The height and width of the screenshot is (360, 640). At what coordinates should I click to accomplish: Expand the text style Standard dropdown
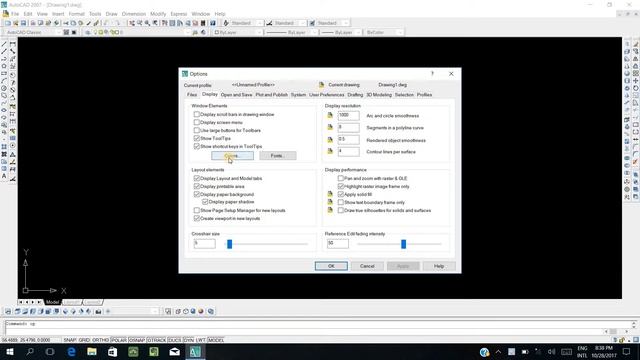pos(260,23)
